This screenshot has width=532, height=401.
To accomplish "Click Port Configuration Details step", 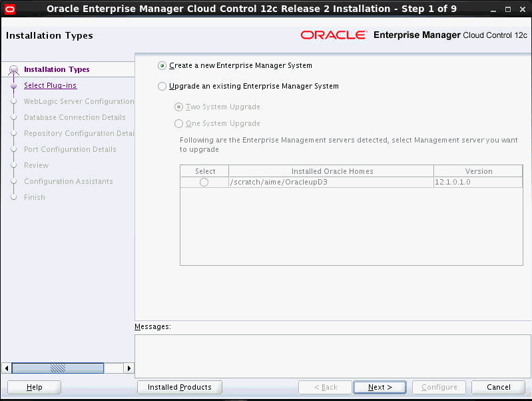I will pyautogui.click(x=70, y=149).
